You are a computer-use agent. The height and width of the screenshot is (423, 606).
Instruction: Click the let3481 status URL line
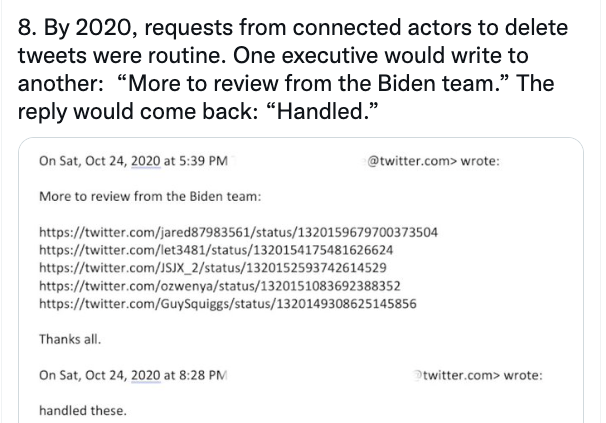tap(216, 250)
